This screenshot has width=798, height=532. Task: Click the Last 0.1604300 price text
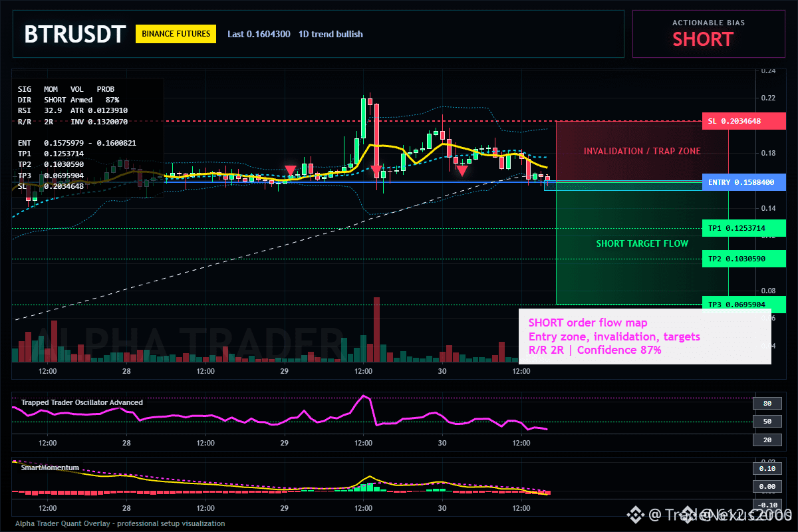259,34
